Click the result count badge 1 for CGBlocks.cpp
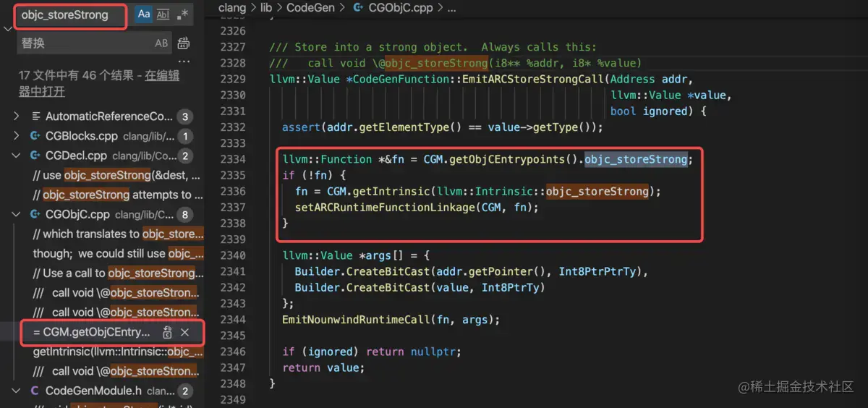 [185, 136]
